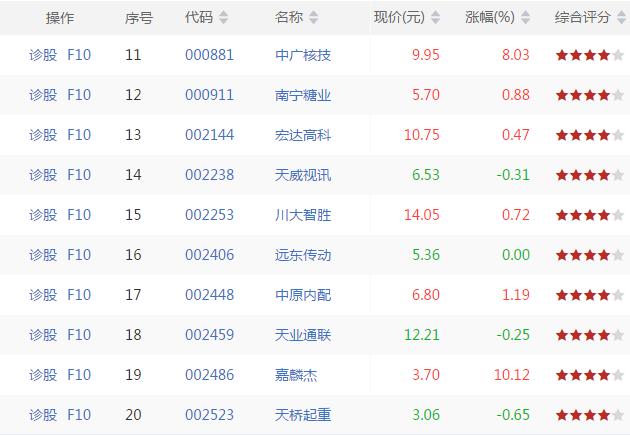Click star rating for 中广核技 row
This screenshot has width=630, height=436.
[x=589, y=55]
